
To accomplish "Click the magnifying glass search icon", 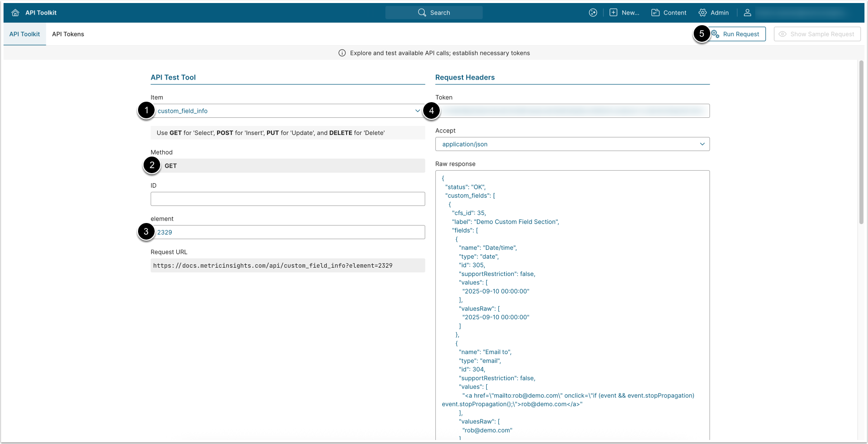I will point(422,13).
